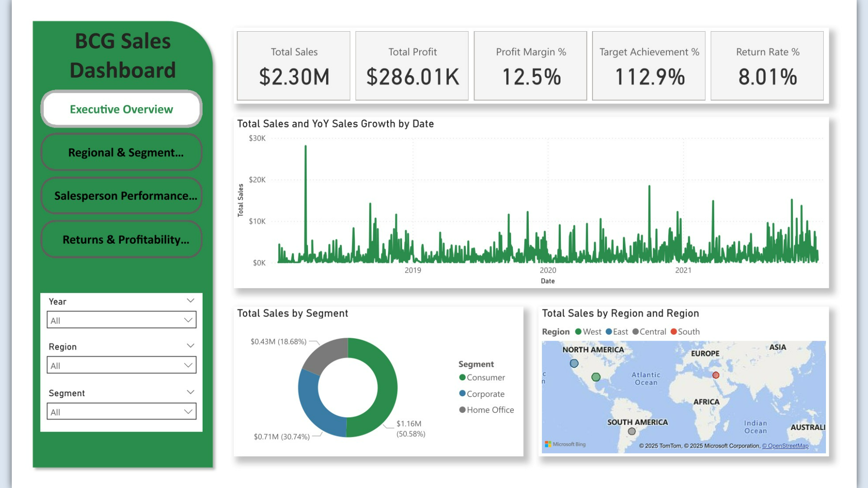Open the Year dropdown set to All
This screenshot has height=488, width=868.
(x=121, y=320)
